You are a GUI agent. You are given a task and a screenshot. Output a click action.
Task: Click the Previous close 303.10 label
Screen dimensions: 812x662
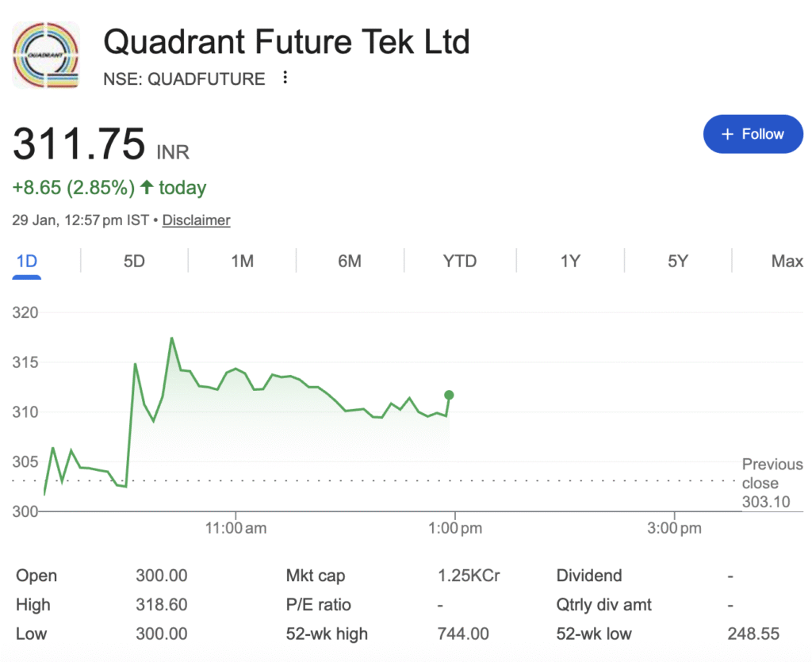click(x=772, y=483)
